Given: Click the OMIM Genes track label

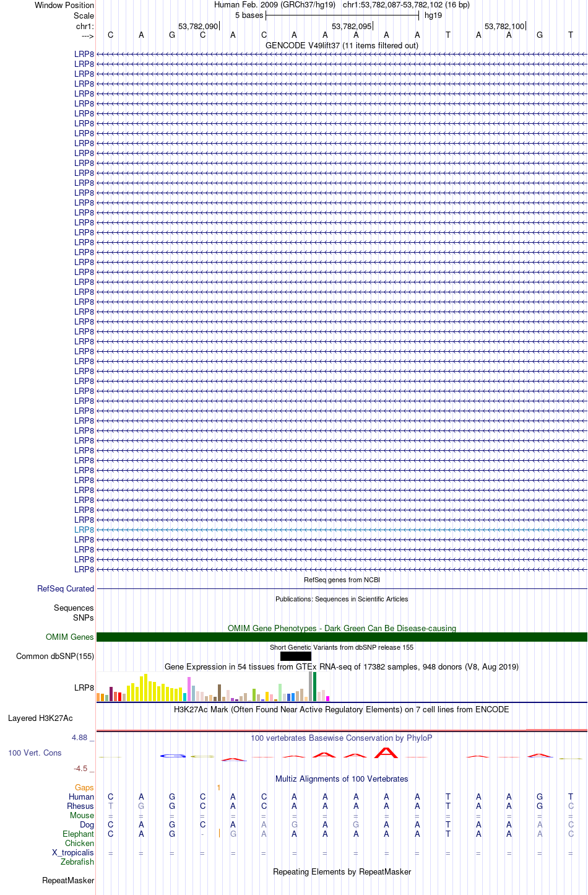Looking at the screenshot, I should tap(70, 637).
